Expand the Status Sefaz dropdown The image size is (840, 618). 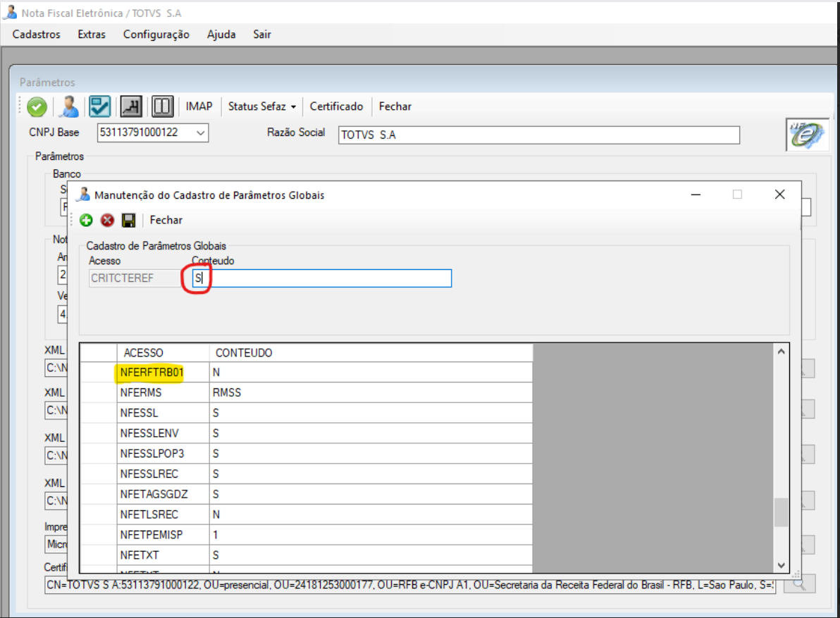[262, 106]
